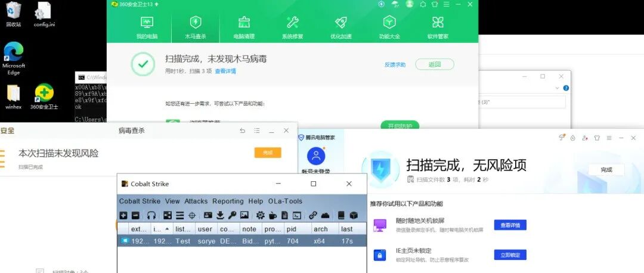The width and height of the screenshot is (644, 273).
Task: Open the Help menu in Cobalt Strike
Action: pos(255,201)
